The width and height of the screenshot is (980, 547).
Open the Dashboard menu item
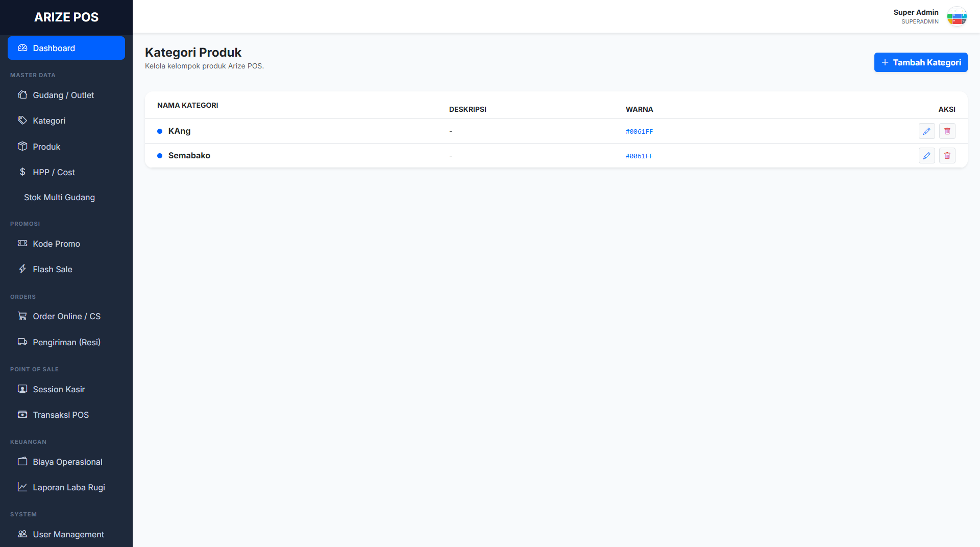pos(66,48)
